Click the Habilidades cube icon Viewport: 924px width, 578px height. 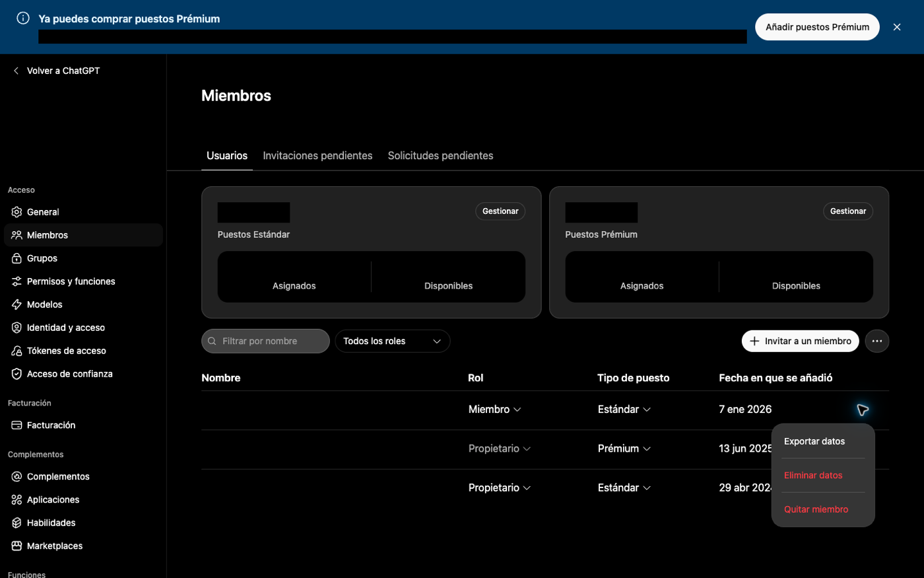tap(16, 523)
